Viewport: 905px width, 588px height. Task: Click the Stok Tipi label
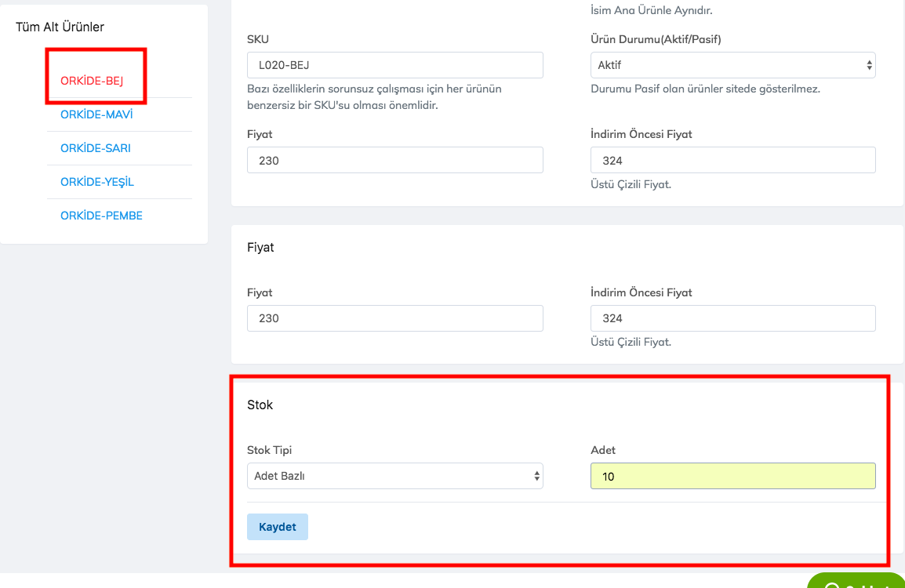(269, 450)
